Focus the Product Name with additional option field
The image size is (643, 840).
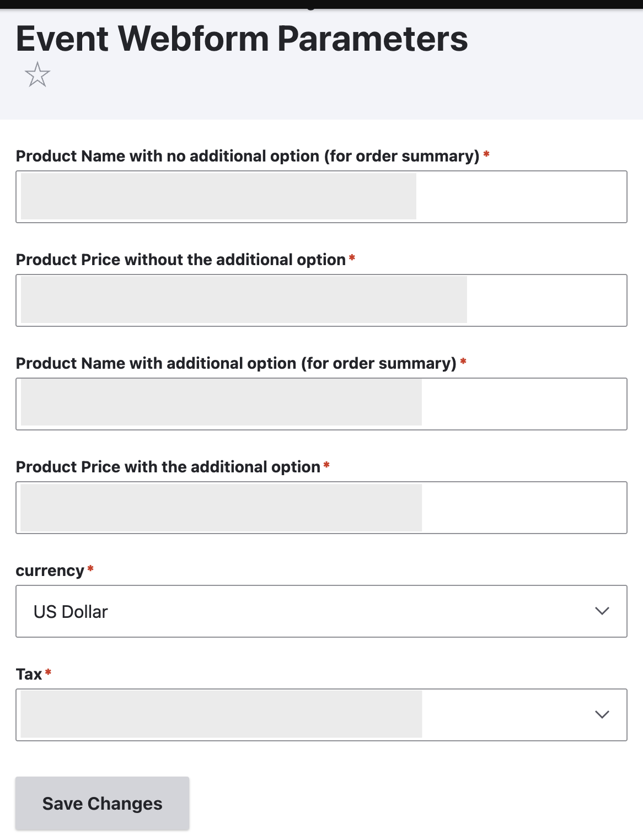point(321,404)
